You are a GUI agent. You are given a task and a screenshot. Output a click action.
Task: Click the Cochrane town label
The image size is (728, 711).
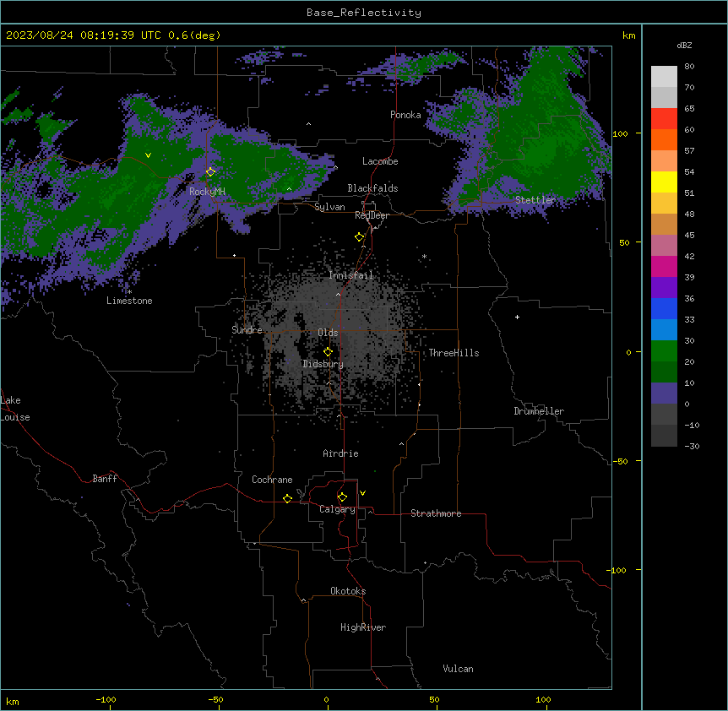[x=272, y=480]
